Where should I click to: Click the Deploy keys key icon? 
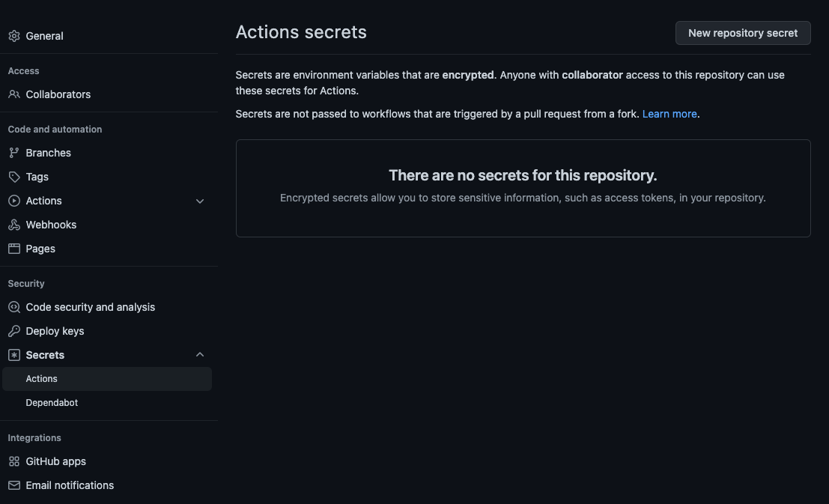[13, 331]
